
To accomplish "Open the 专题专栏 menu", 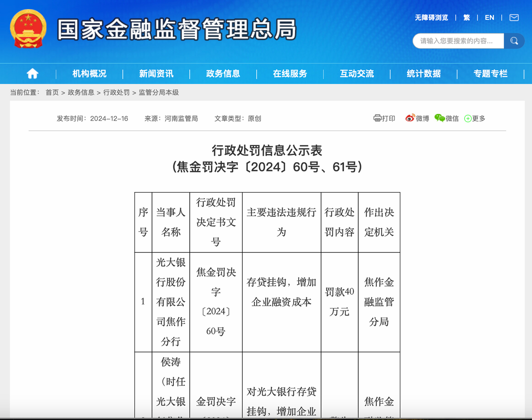I will (490, 74).
